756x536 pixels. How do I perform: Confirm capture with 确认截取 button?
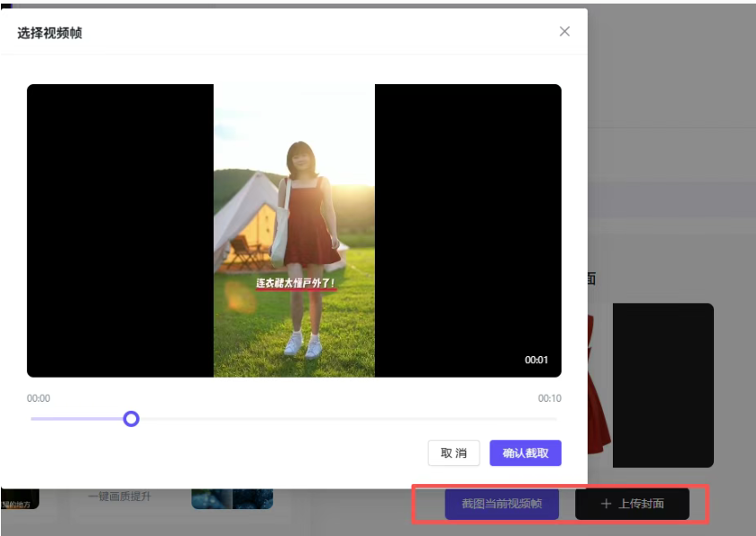(x=525, y=453)
